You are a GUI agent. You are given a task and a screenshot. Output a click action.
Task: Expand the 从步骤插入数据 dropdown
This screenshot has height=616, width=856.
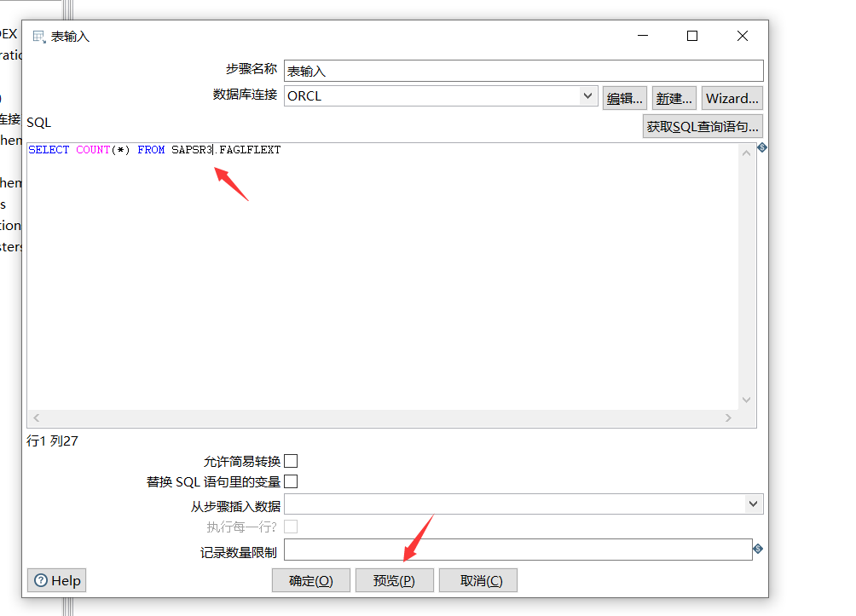754,504
